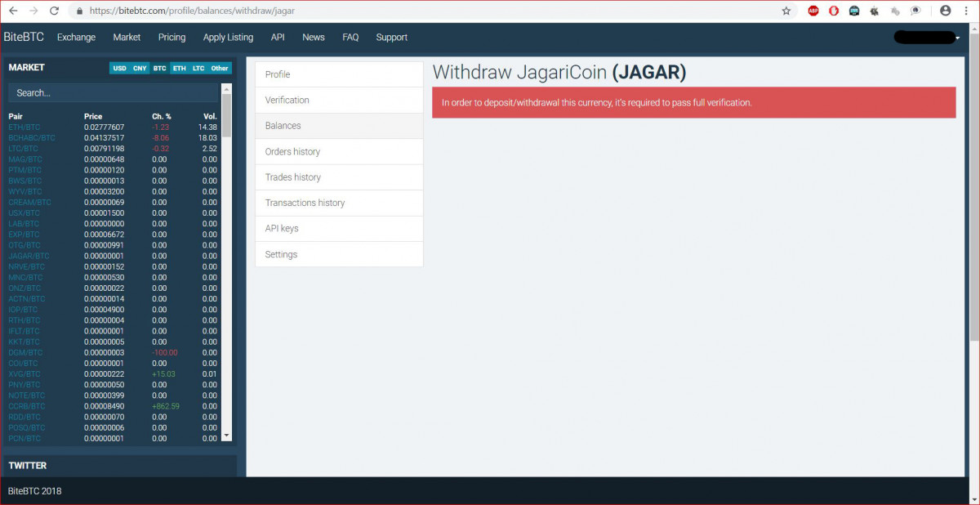
Task: Click the BiteBTC 2018 footer text
Action: tap(35, 491)
